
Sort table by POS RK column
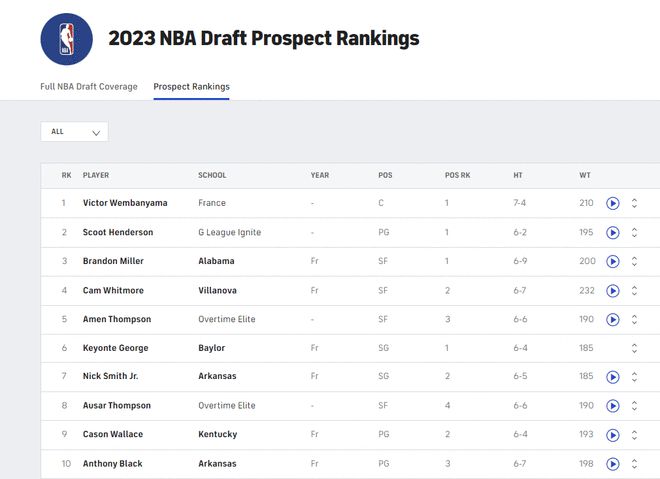point(458,175)
